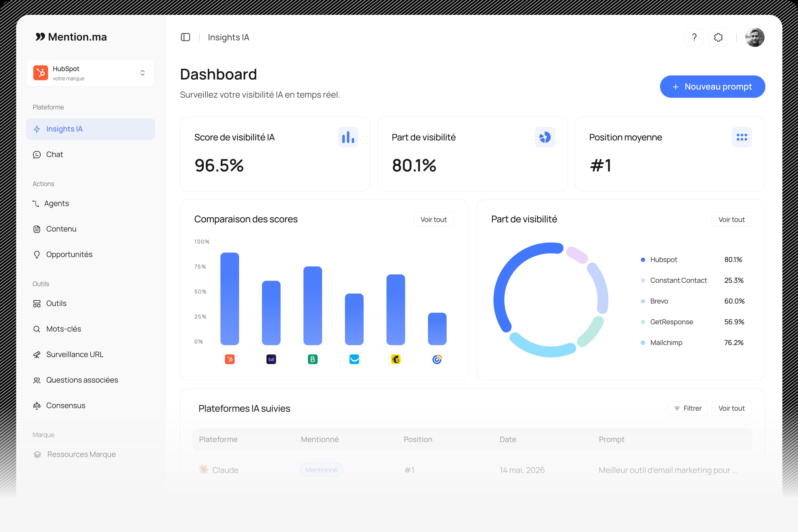
Task: Click the Constant Contact swirl logo under chart
Action: coord(437,359)
